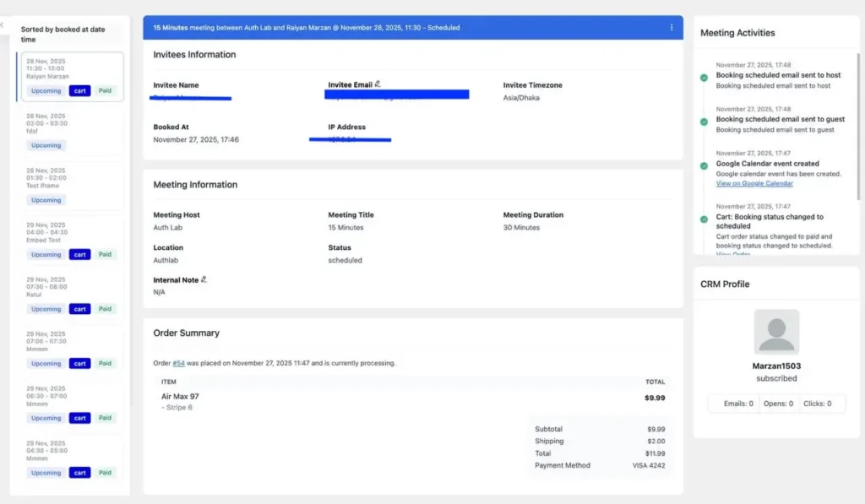Click the Paid badge on Embed Test booking
865x504 pixels.
click(105, 255)
